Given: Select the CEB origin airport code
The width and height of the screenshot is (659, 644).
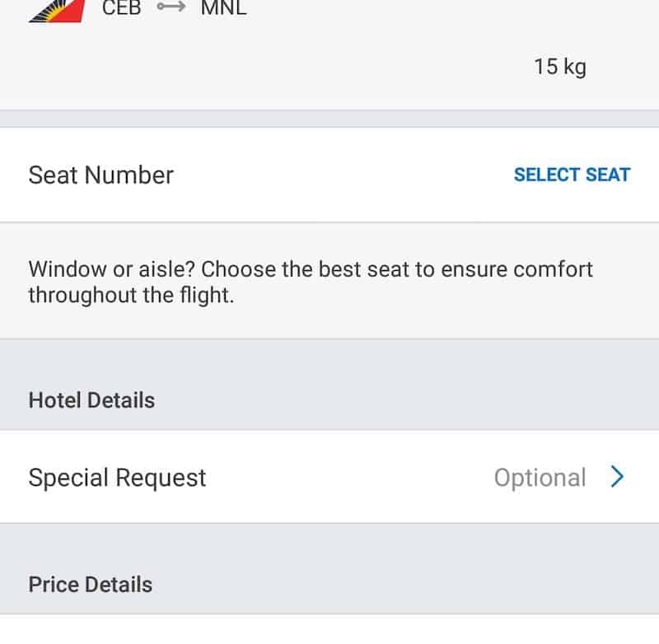Looking at the screenshot, I should (122, 9).
